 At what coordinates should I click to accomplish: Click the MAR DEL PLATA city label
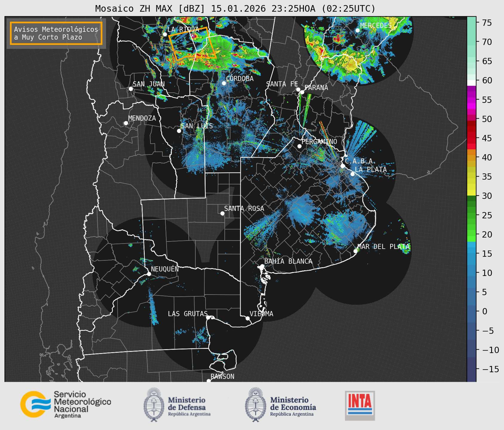[x=383, y=247]
